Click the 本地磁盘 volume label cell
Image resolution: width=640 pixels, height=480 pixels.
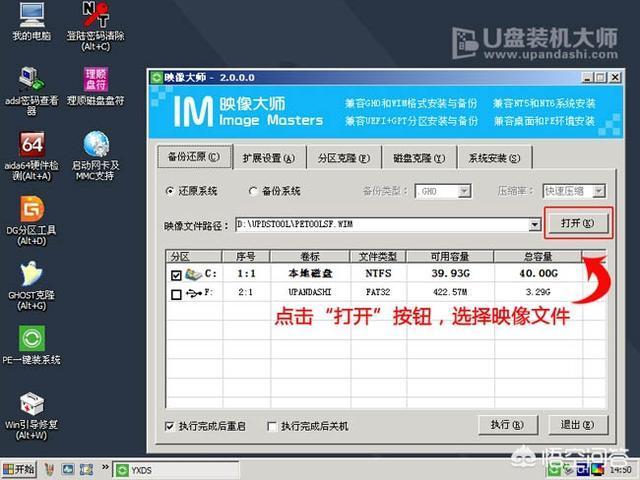(310, 273)
